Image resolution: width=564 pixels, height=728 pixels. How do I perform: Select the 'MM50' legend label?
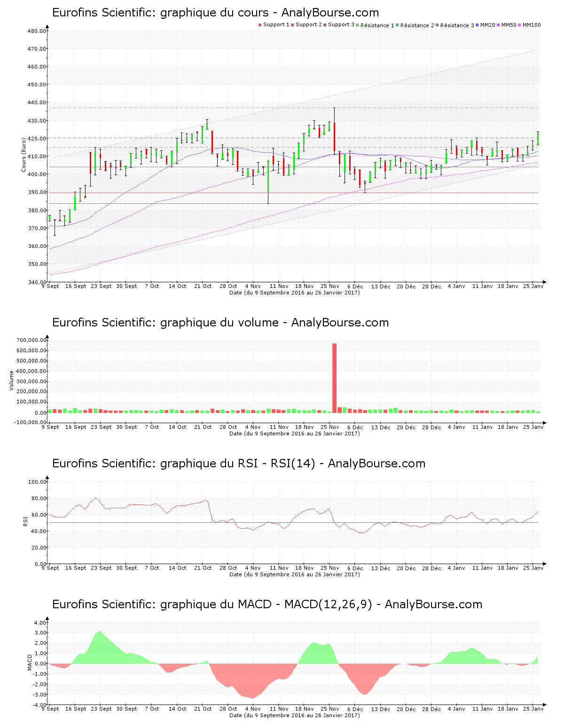pos(509,25)
